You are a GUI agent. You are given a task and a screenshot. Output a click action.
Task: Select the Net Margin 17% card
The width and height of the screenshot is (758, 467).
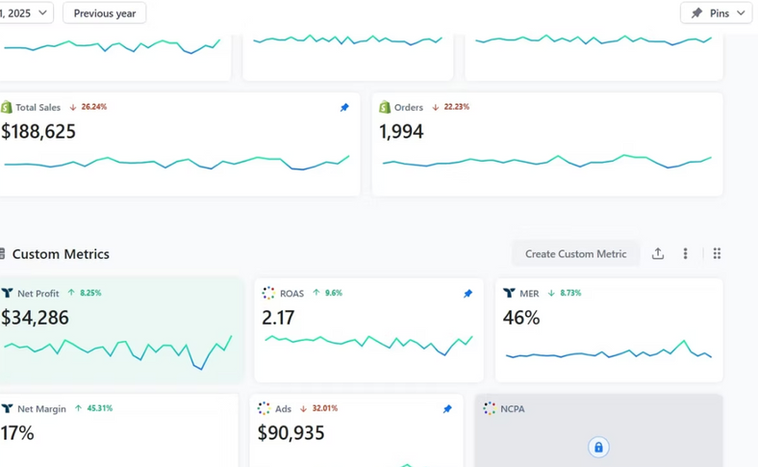click(118, 430)
